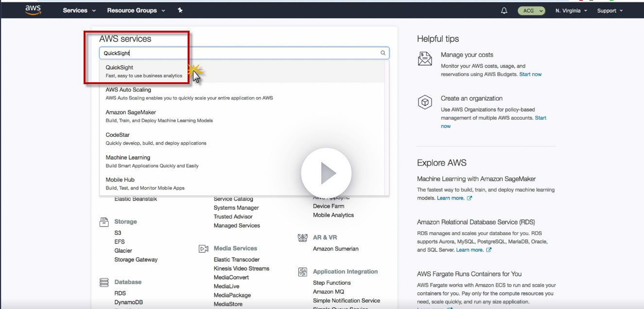Open the RDS service
The width and height of the screenshot is (644, 309).
click(120, 293)
